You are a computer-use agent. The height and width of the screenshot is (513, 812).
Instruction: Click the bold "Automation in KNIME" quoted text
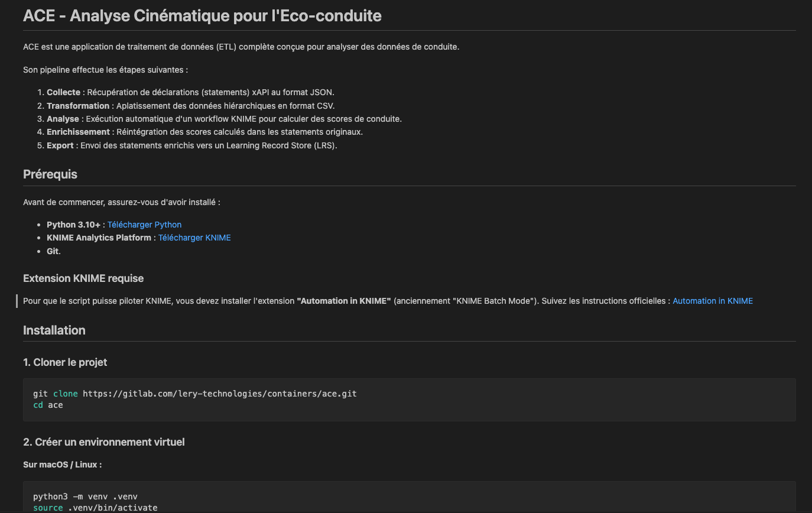pos(344,301)
